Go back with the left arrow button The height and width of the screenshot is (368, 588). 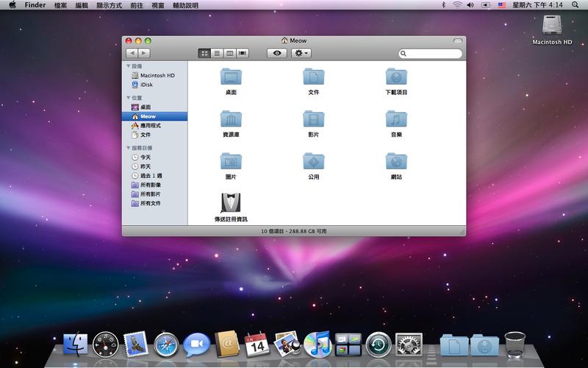(132, 53)
